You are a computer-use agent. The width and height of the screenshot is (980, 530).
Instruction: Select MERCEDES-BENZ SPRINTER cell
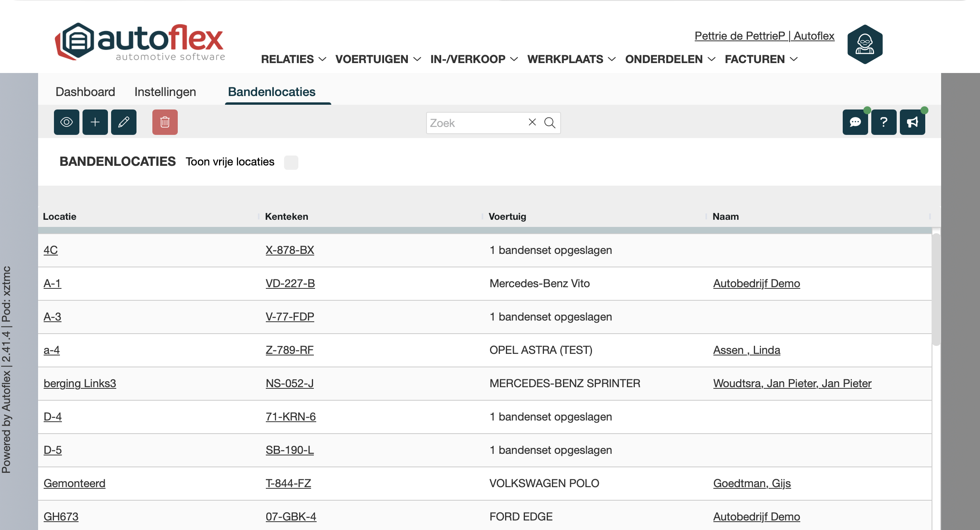pyautogui.click(x=565, y=383)
